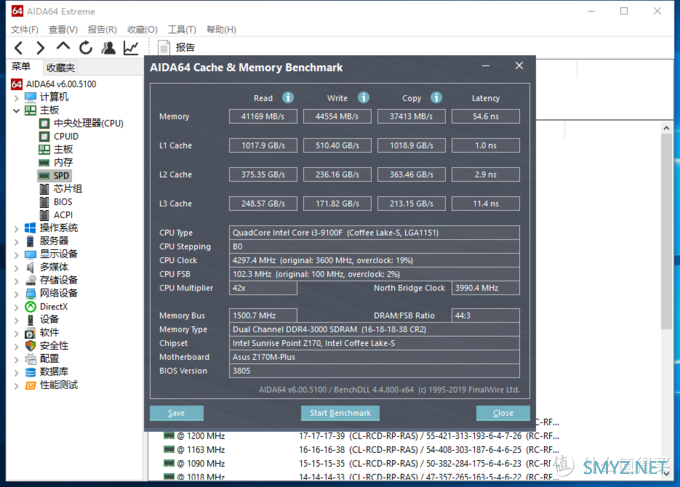Viewport: 680px width, 487px height.
Task: Close the benchmark dialog with X
Action: tap(519, 66)
